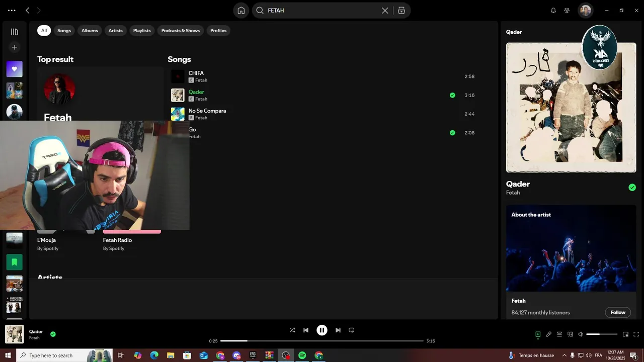
Task: Clear the search text with the X
Action: pos(385,10)
